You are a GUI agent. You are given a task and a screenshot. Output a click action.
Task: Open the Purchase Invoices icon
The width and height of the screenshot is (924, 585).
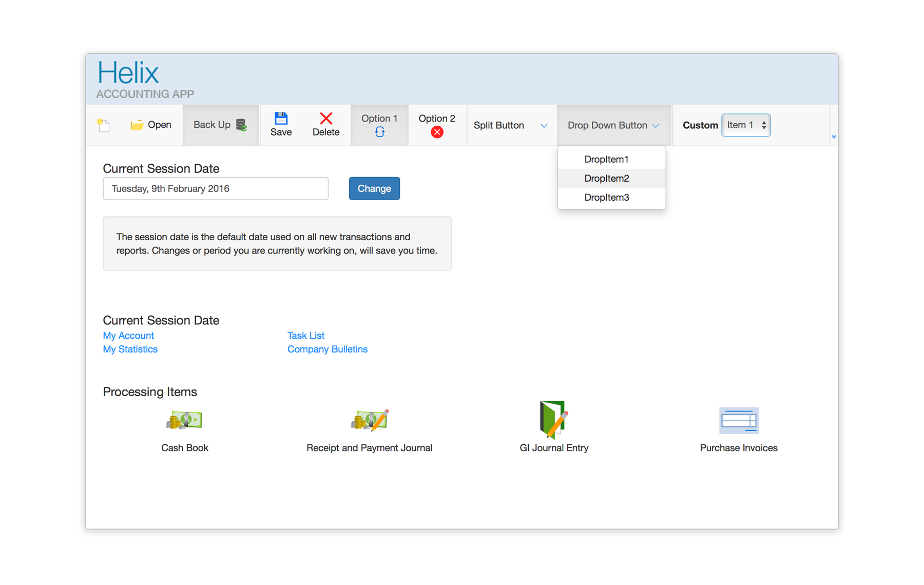tap(738, 421)
